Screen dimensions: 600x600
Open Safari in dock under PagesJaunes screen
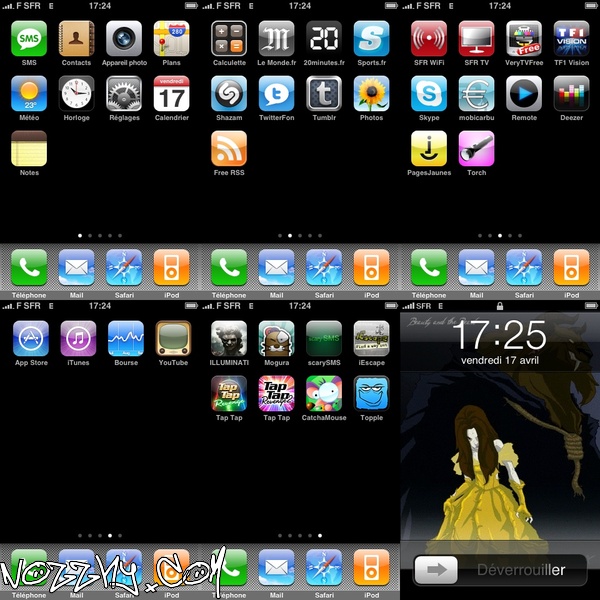pos(524,267)
